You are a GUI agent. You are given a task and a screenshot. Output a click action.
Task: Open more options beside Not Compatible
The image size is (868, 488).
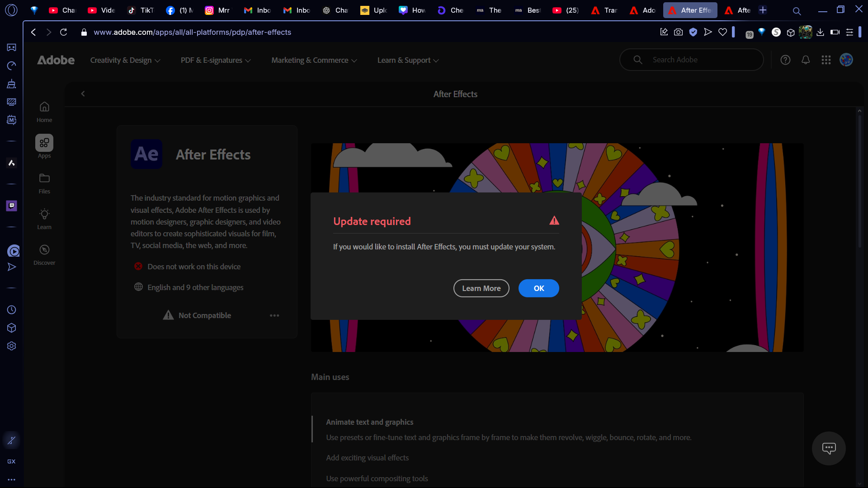tap(274, 315)
